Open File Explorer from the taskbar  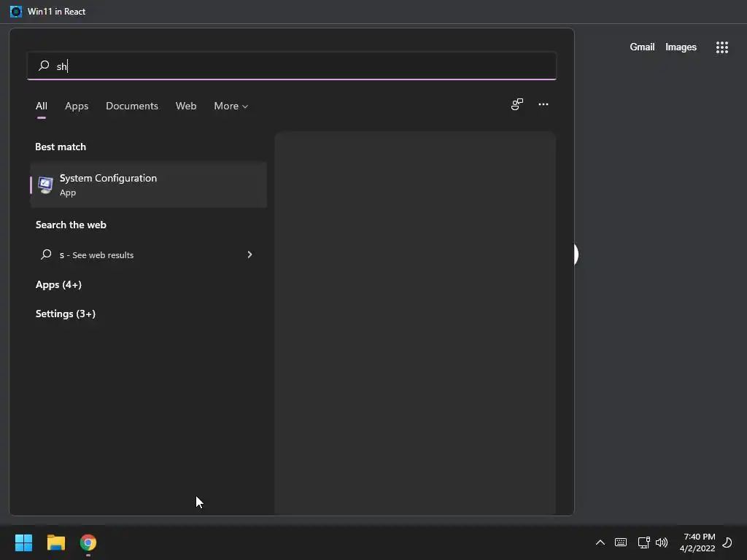point(55,542)
